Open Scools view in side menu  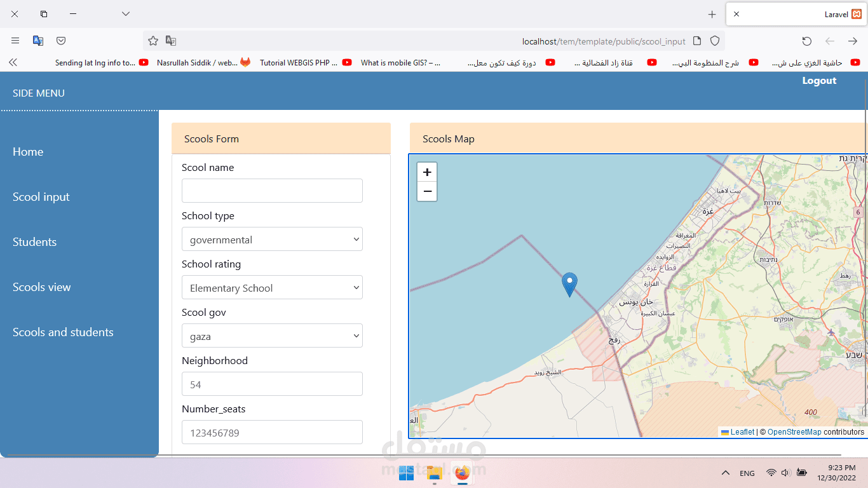[x=42, y=287]
